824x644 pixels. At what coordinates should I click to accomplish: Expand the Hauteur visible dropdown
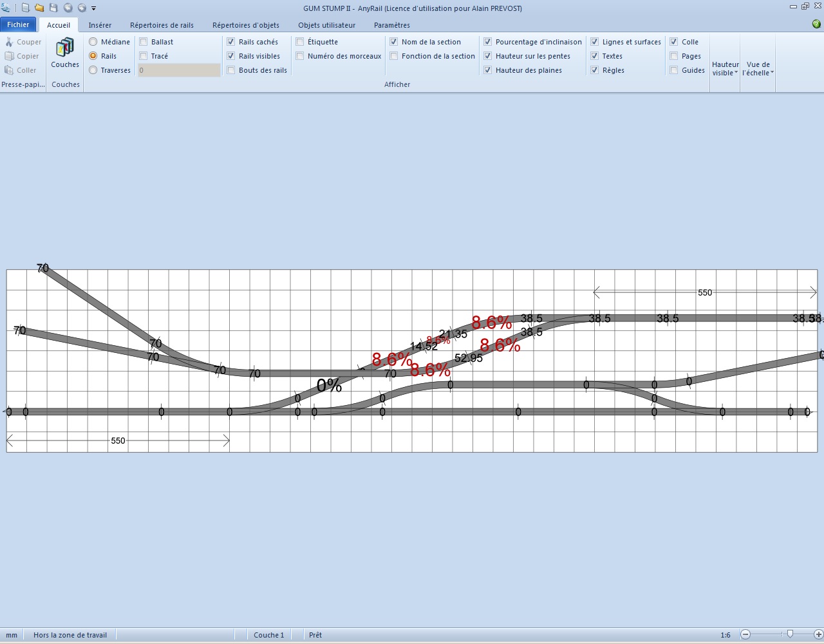coord(725,68)
